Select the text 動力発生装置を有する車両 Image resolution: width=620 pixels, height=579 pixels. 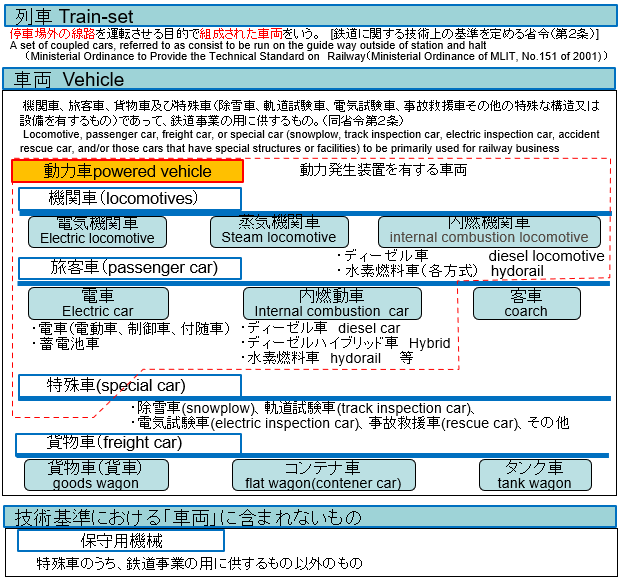point(383,170)
